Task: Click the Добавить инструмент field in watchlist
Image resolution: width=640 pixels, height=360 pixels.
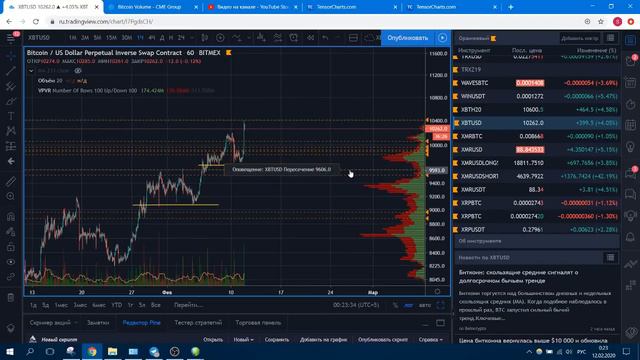Action: [580, 38]
